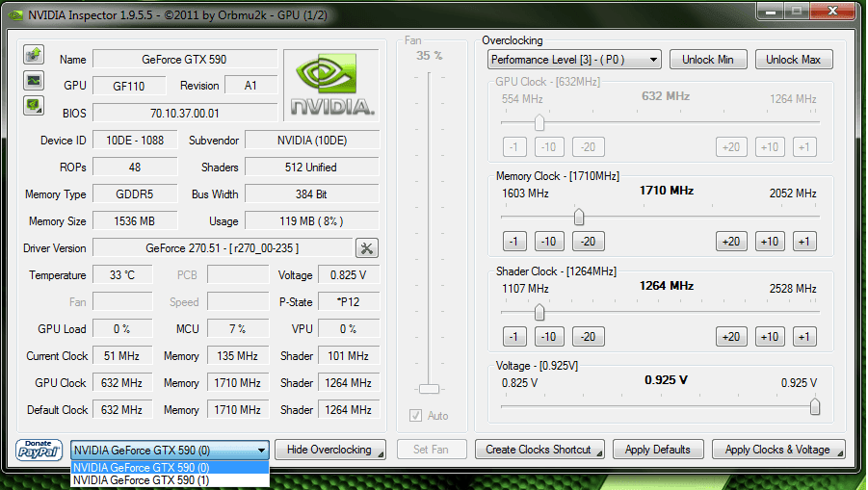Click Memory Clock -10 button

pyautogui.click(x=549, y=242)
